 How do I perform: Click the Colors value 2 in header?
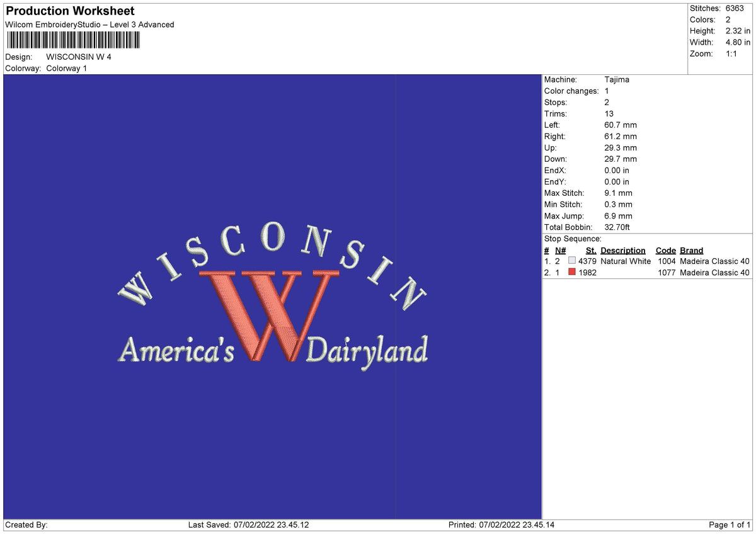coord(728,20)
